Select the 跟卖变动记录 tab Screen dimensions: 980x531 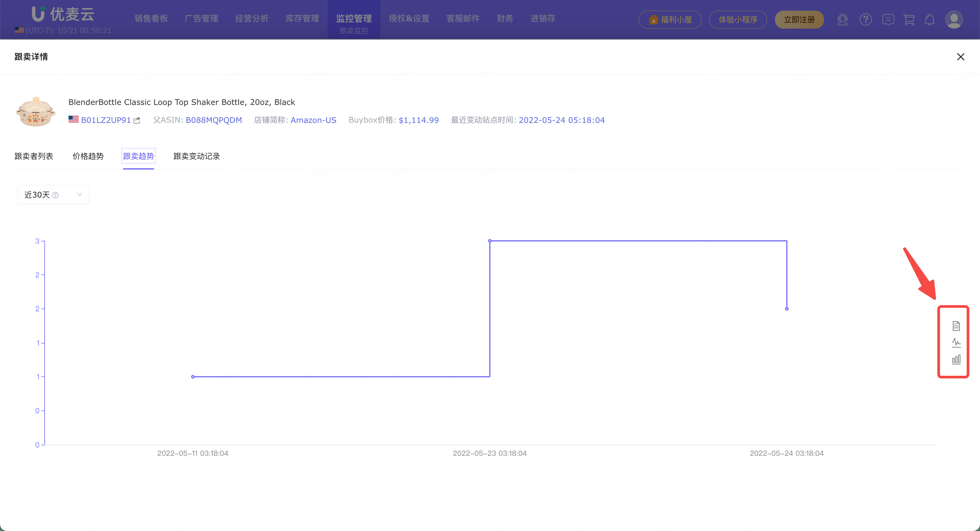tap(196, 156)
